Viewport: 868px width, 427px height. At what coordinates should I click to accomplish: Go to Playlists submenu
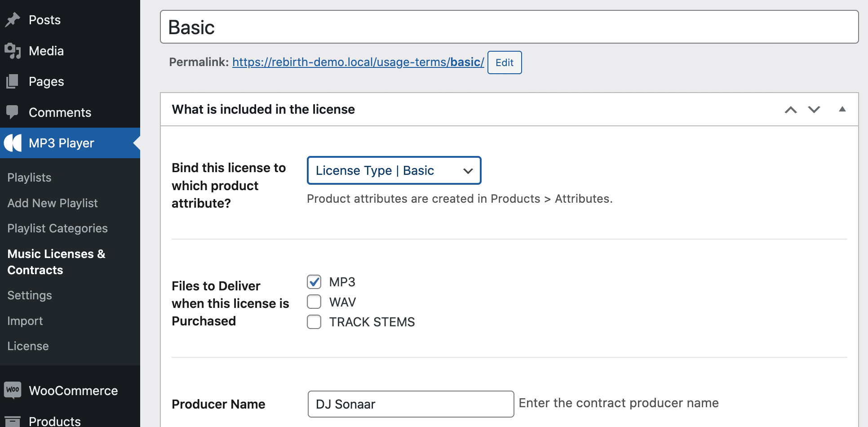tap(29, 178)
